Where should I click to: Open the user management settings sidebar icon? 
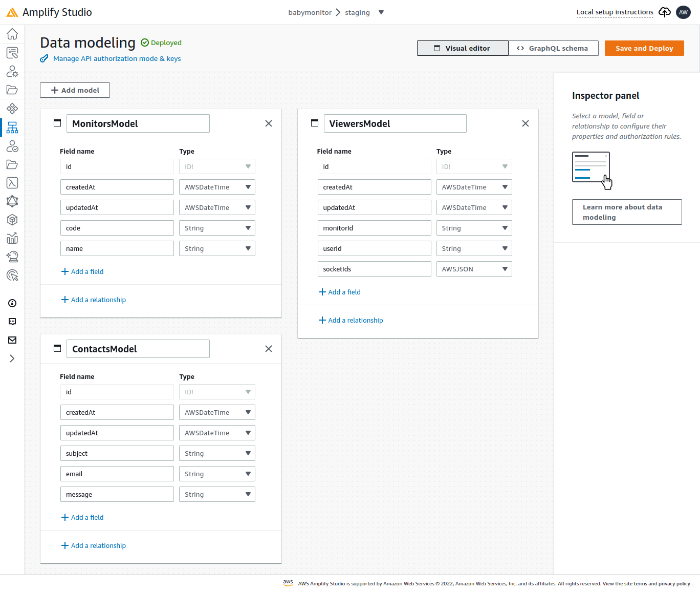pyautogui.click(x=12, y=71)
